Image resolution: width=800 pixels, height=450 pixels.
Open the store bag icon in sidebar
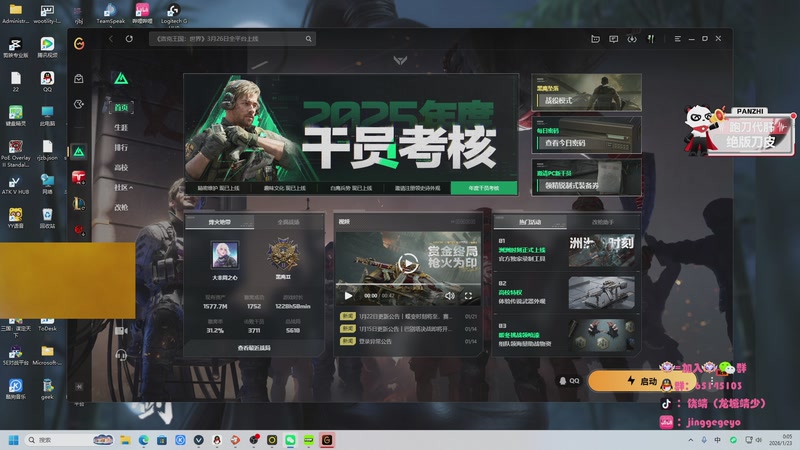coord(79,79)
